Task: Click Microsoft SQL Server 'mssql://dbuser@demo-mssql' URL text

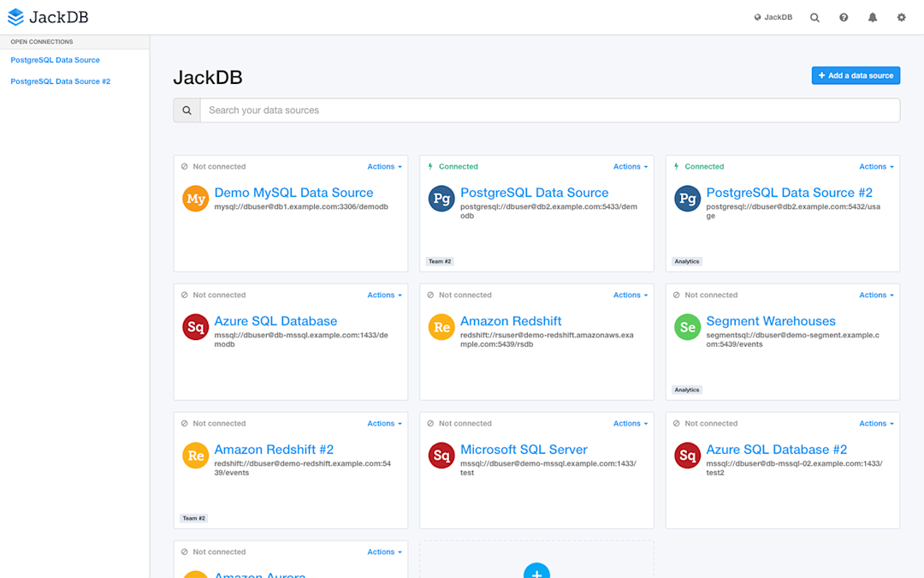Action: [x=548, y=468]
